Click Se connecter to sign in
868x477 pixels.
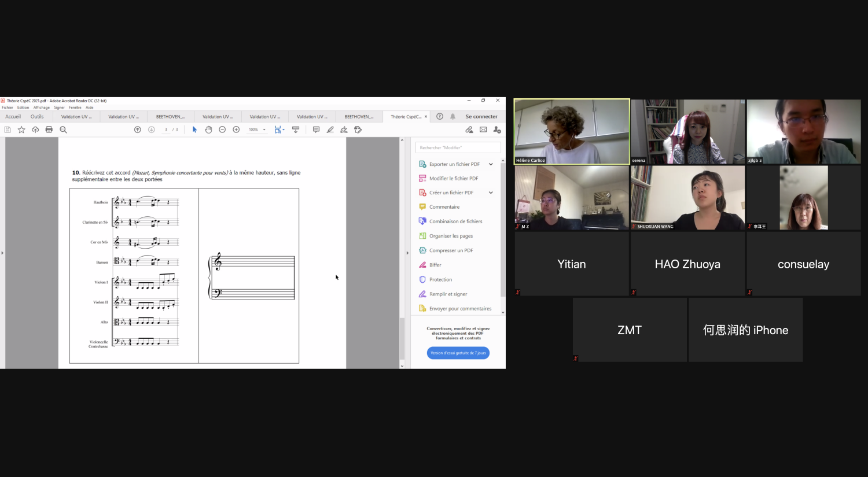pyautogui.click(x=481, y=117)
